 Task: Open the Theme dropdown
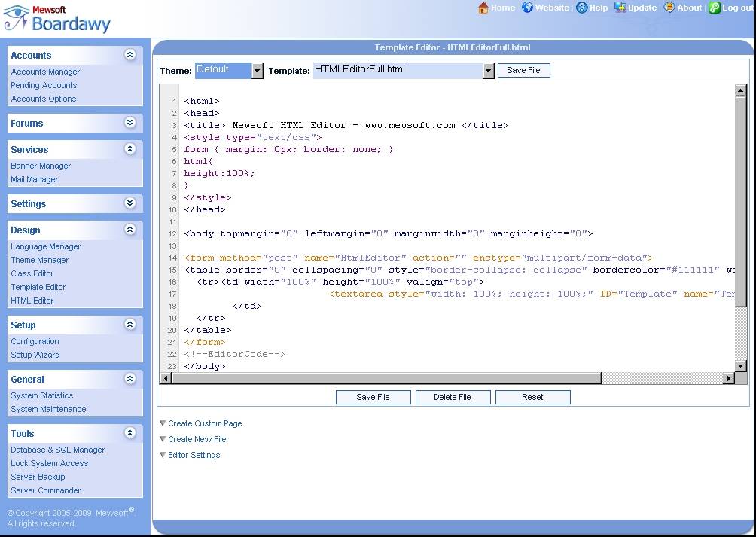258,70
